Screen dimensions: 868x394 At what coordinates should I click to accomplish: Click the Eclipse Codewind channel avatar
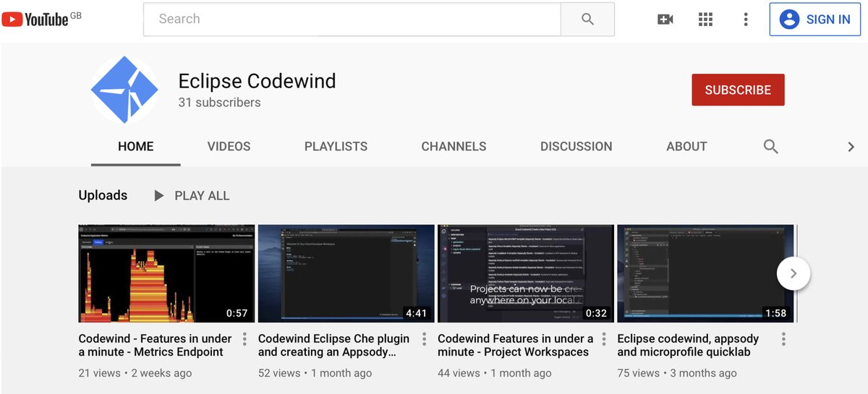124,90
